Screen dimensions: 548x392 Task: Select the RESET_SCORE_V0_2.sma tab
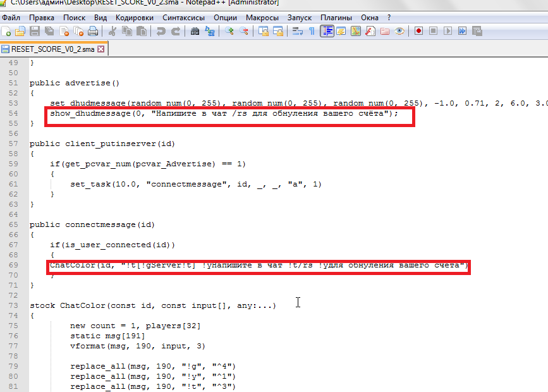tap(53, 49)
